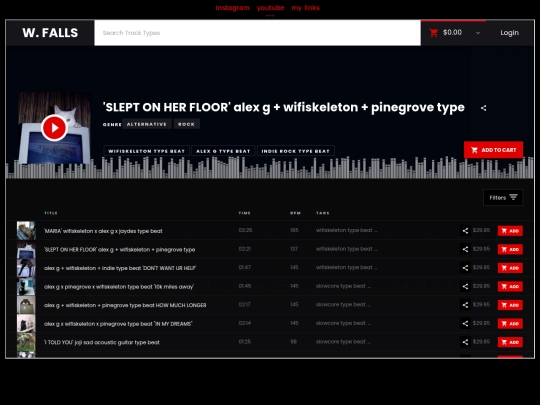Image resolution: width=540 pixels, height=405 pixels.
Task: Add 'IN MY DREAMS' to cart
Action: pos(510,324)
